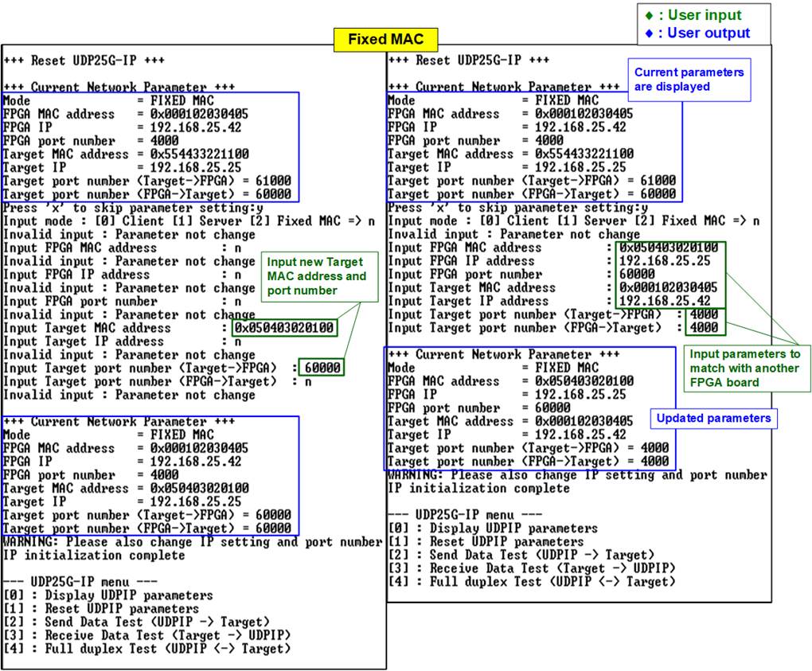The image size is (812, 671).
Task: Click "Press 'x' to skip parameter setting:y" in right console
Action: [518, 208]
